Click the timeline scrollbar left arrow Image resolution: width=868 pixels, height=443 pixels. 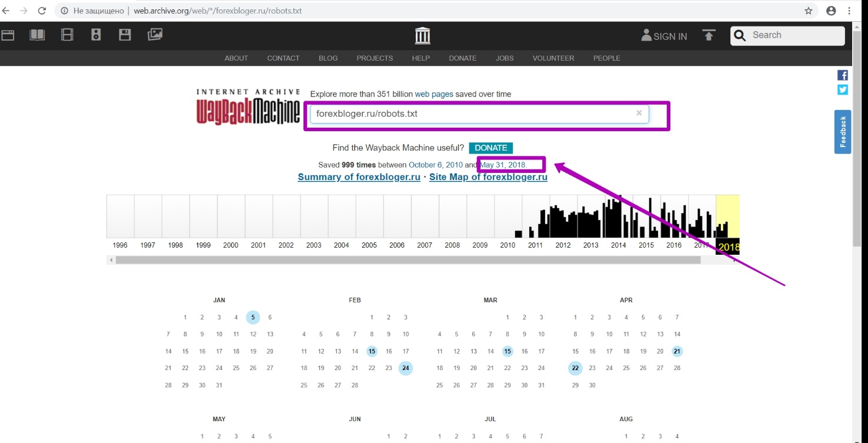click(x=110, y=259)
